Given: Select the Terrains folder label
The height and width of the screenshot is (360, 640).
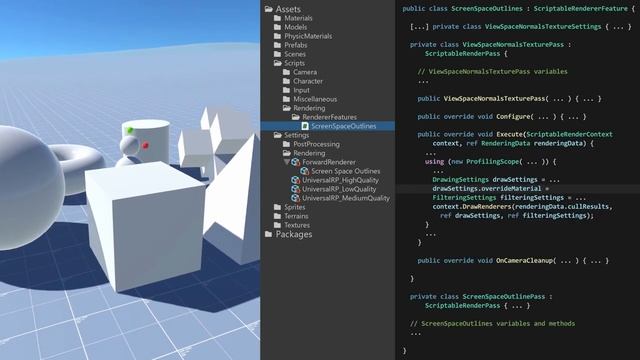Looking at the screenshot, I should [296, 216].
